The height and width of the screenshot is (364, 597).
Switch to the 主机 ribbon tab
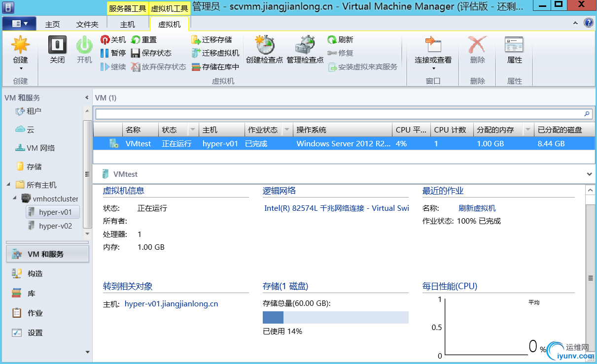click(x=127, y=24)
